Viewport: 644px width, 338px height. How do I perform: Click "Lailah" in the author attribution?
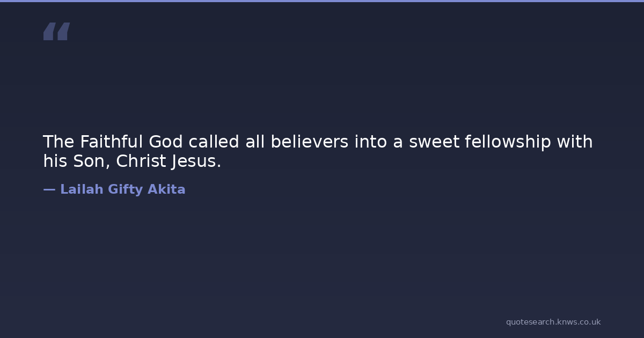click(82, 189)
